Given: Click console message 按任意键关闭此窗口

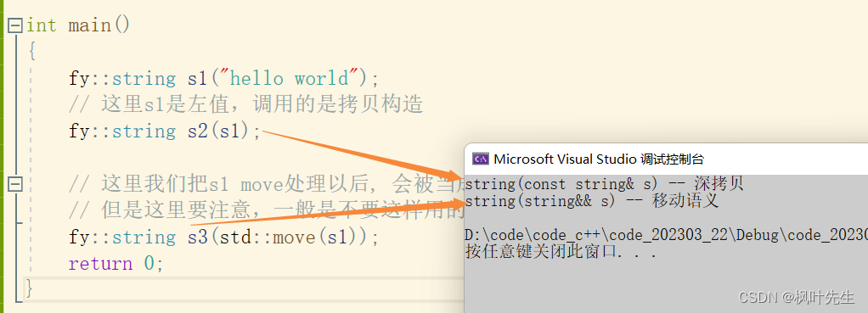Looking at the screenshot, I should coord(561,252).
